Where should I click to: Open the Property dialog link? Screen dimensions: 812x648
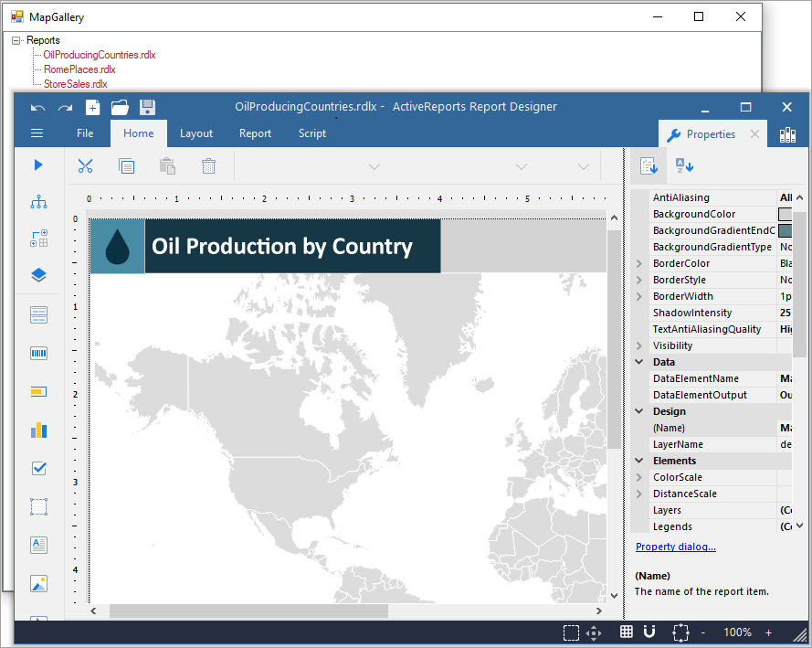[x=675, y=547]
